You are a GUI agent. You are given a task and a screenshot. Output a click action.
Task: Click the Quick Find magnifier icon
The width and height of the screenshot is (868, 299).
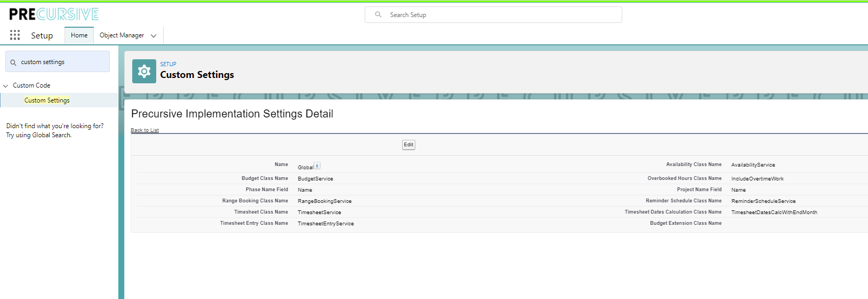pos(13,62)
